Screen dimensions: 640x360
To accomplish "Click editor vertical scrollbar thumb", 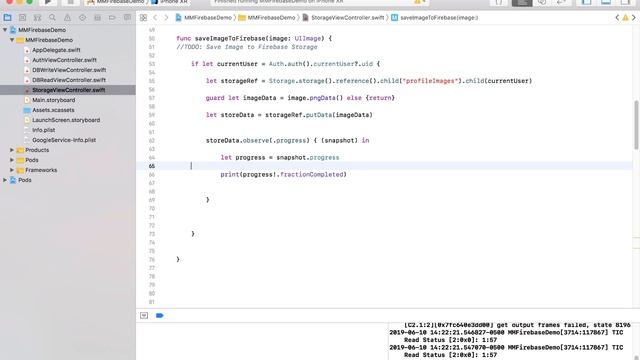I will point(636,124).
